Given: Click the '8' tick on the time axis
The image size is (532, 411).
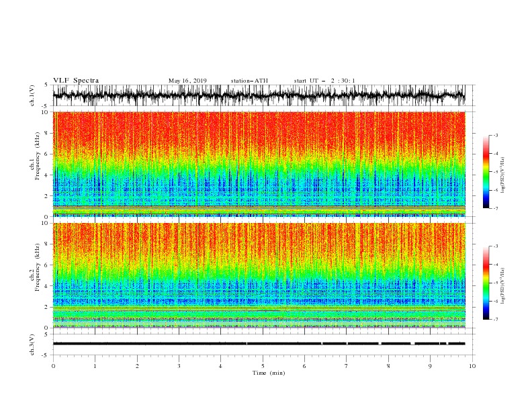Looking at the screenshot, I should pyautogui.click(x=388, y=366).
